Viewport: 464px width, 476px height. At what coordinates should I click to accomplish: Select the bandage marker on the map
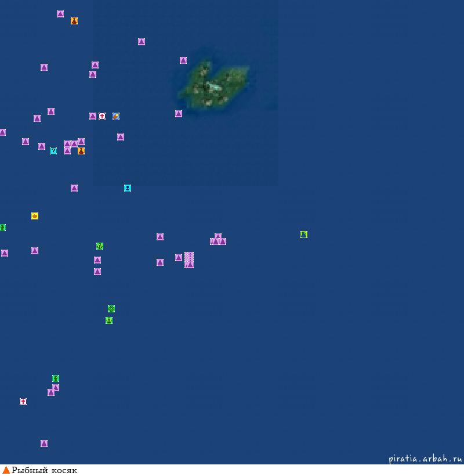(x=116, y=116)
